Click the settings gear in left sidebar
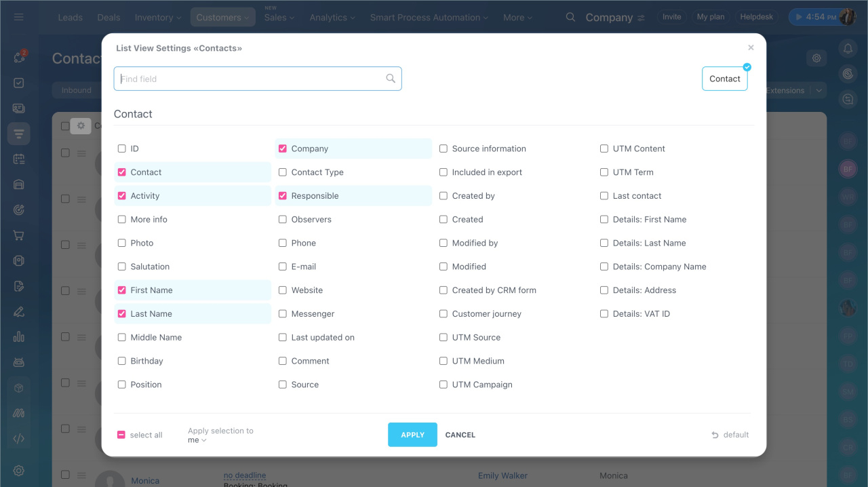The width and height of the screenshot is (868, 487). (x=19, y=471)
